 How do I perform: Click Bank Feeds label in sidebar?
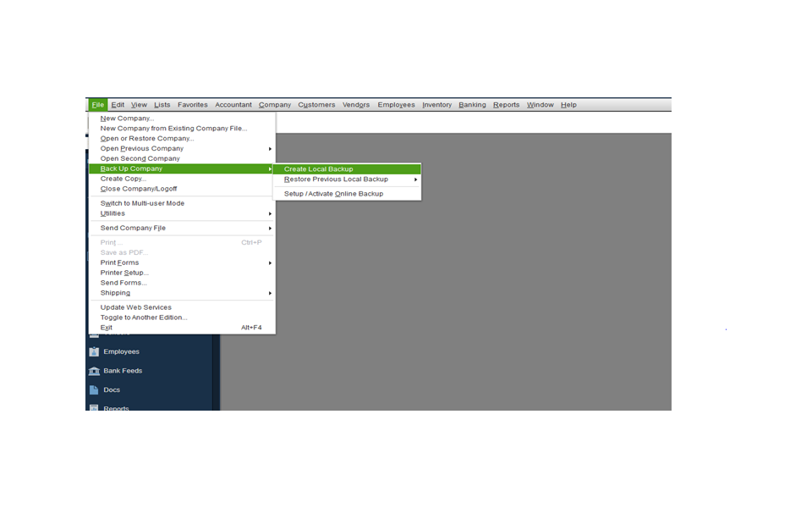[x=123, y=371]
